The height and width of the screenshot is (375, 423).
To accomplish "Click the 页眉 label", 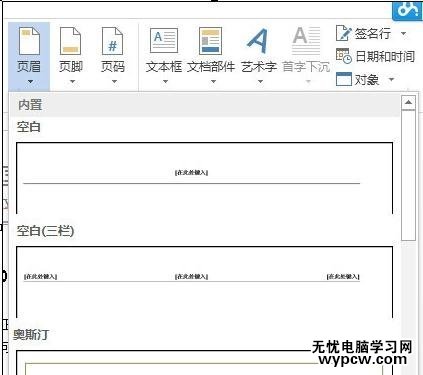I will [x=29, y=67].
